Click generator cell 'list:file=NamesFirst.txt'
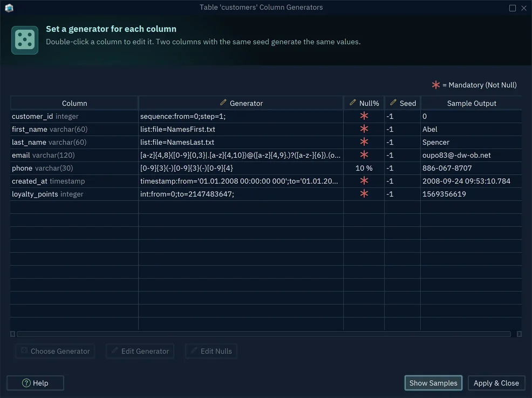Image resolution: width=532 pixels, height=398 pixels. point(241,129)
